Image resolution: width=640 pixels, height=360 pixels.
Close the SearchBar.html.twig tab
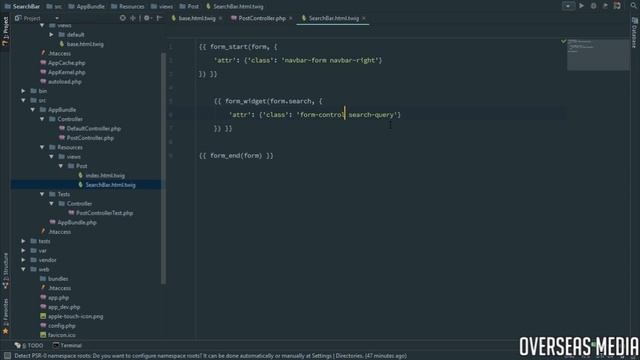pos(364,18)
